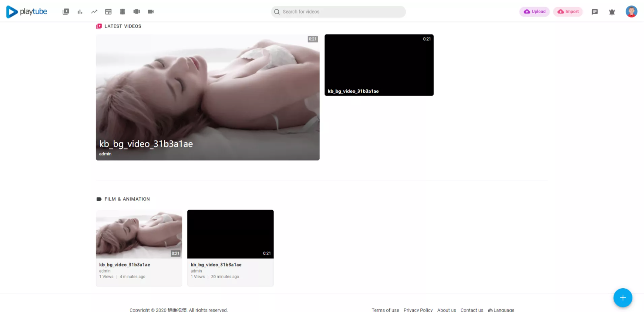The image size is (644, 312).
Task: Click the PlayTube logo
Action: tap(27, 12)
